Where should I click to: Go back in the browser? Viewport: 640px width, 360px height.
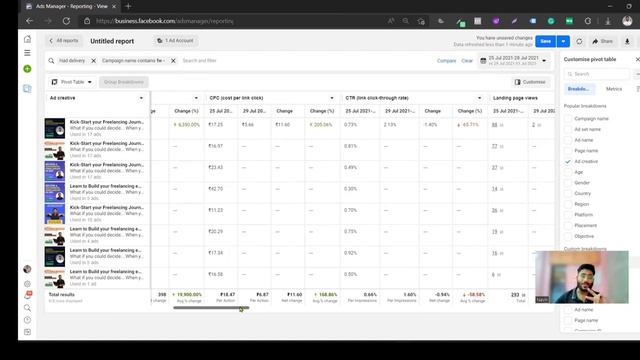coord(29,21)
